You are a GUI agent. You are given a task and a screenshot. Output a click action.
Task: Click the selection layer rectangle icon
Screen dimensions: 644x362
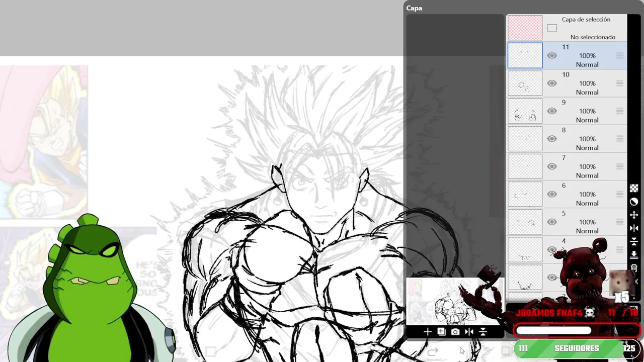pyautogui.click(x=552, y=28)
